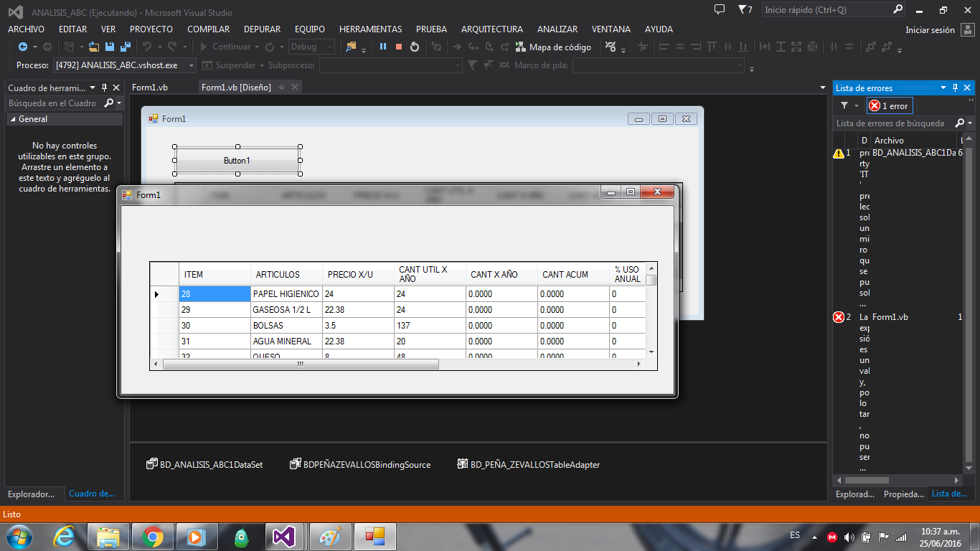Open the Proceso dropdown list
Screen dimensions: 980x551
[x=192, y=65]
